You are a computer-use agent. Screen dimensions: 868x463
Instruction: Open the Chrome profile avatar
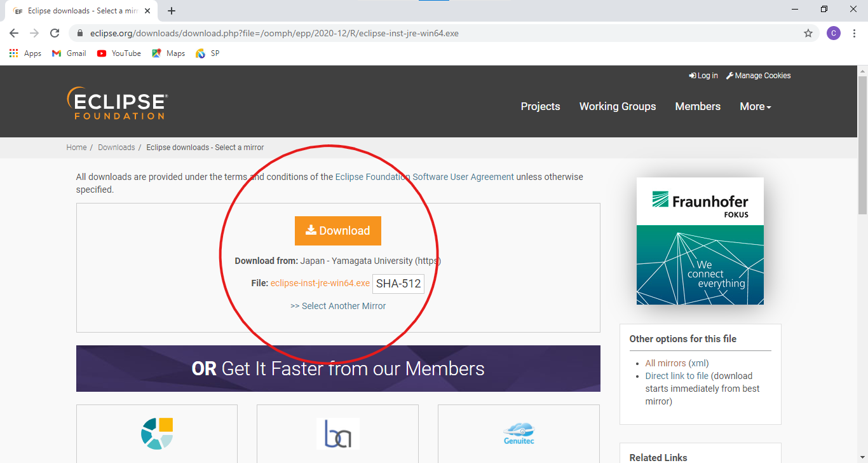pyautogui.click(x=834, y=33)
